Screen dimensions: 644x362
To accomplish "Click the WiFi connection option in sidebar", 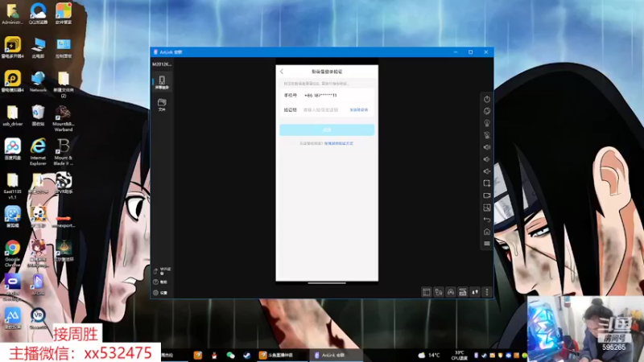I will 163,271.
